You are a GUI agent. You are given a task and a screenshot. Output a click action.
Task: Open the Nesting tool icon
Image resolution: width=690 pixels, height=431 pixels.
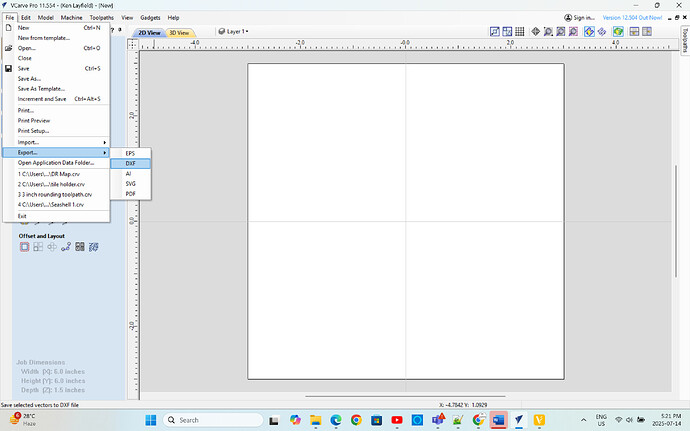pyautogui.click(x=80, y=247)
